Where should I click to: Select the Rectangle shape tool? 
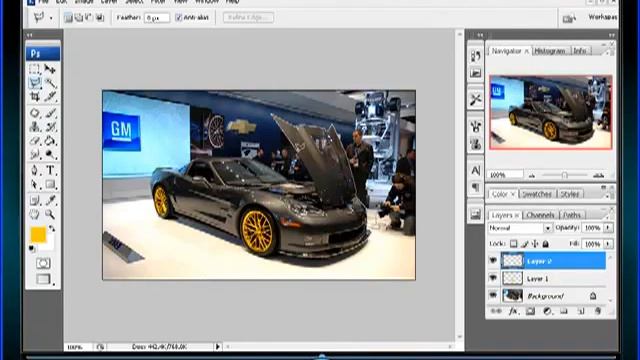click(50, 184)
